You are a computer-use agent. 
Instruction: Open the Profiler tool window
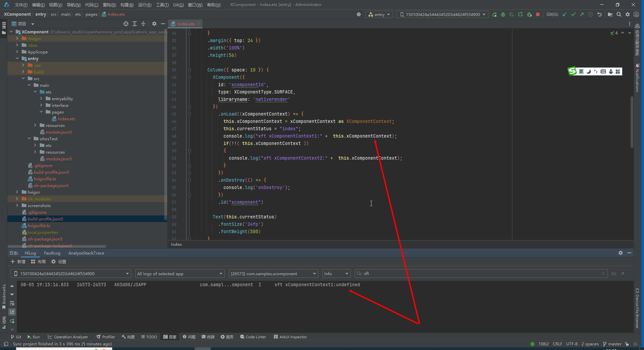(x=105, y=337)
